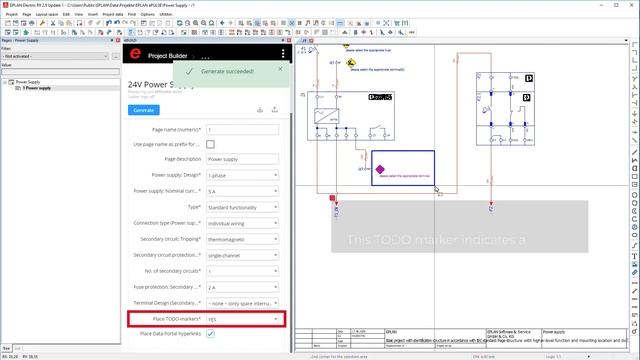
Task: Click the yellow warning marker near terminal
Action: click(351, 63)
